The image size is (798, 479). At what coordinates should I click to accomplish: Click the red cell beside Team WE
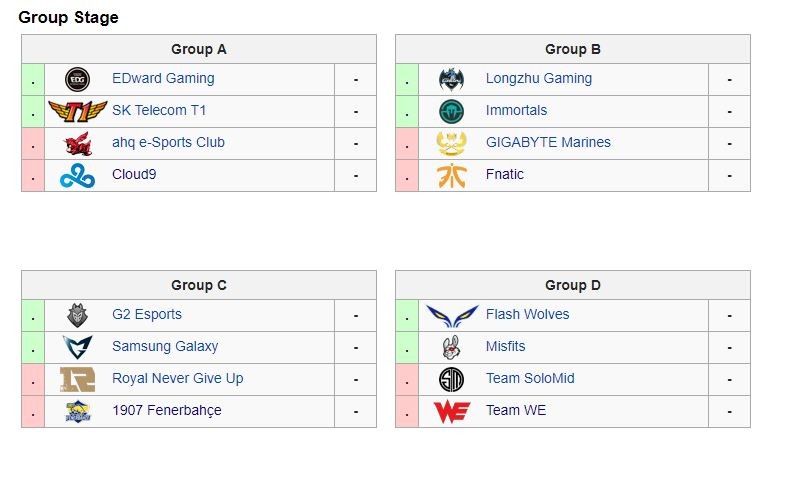tap(407, 412)
